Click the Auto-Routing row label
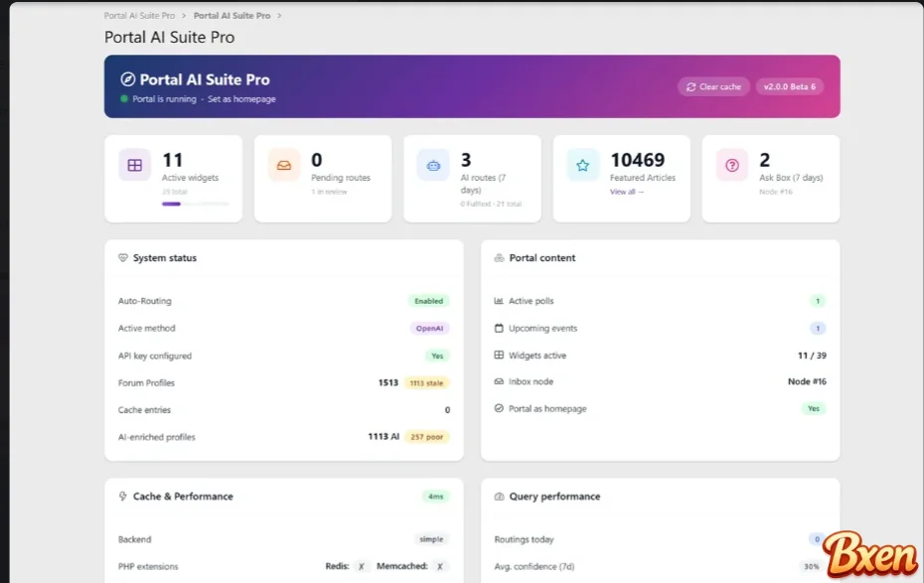924x583 pixels. [x=145, y=301]
